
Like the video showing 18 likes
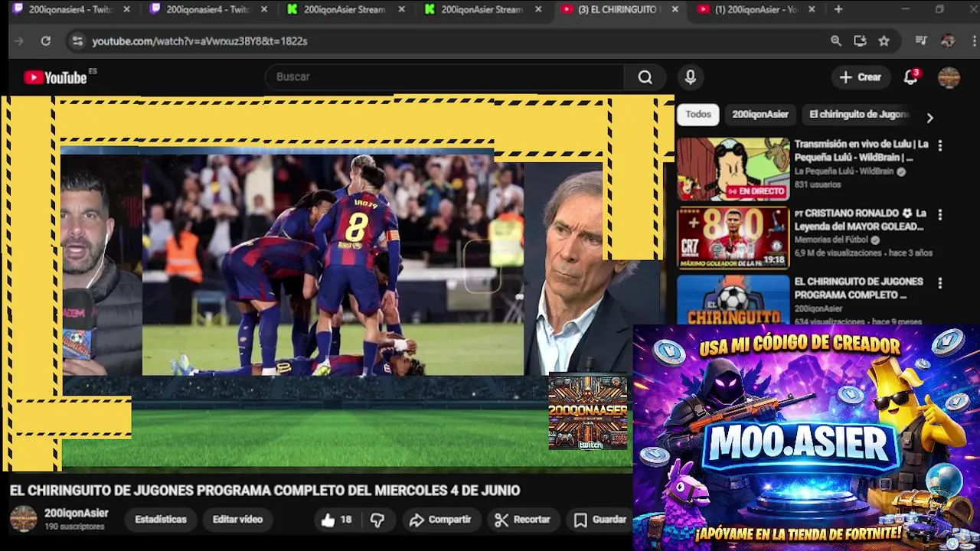pyautogui.click(x=336, y=520)
